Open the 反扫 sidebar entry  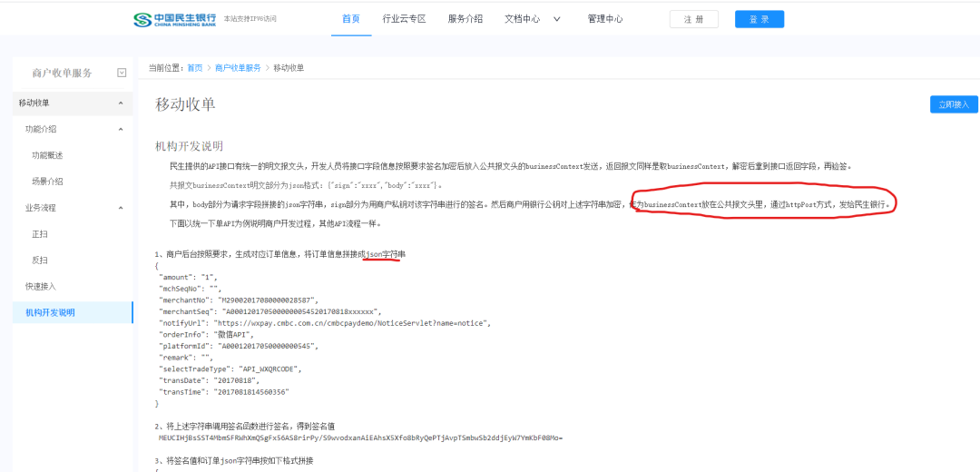(40, 261)
